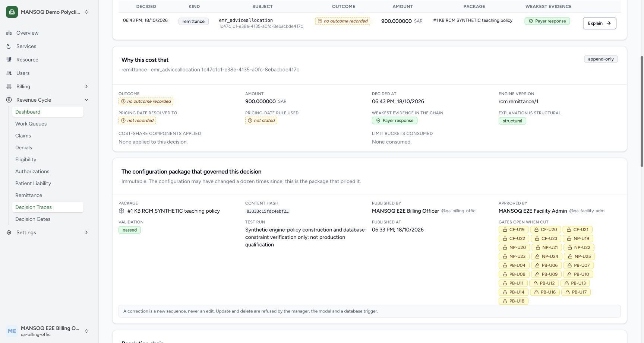The image size is (644, 343).
Task: Click the Billing sidebar icon
Action: pyautogui.click(x=9, y=86)
